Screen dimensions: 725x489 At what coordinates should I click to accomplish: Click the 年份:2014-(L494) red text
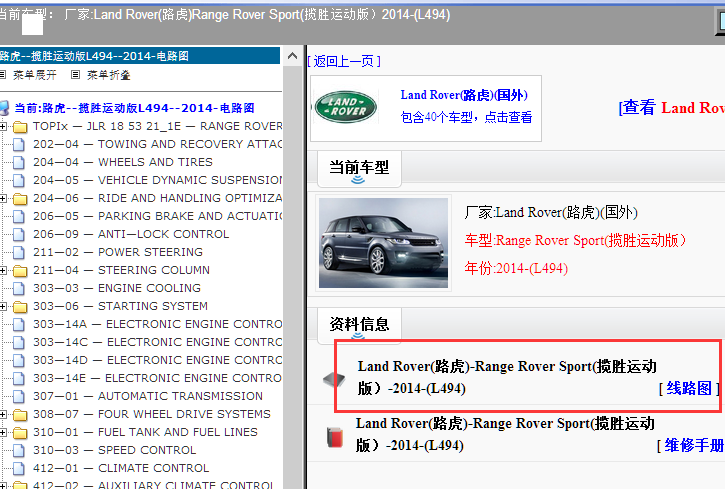point(516,268)
